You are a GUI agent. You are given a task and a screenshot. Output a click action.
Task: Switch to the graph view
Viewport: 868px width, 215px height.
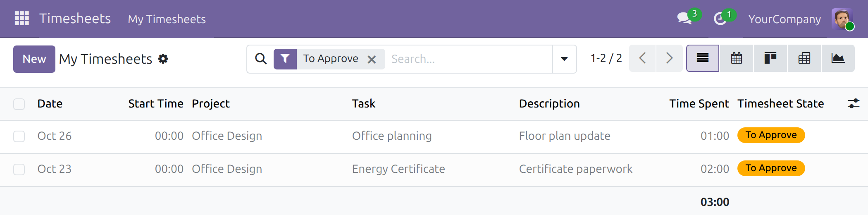(x=838, y=58)
